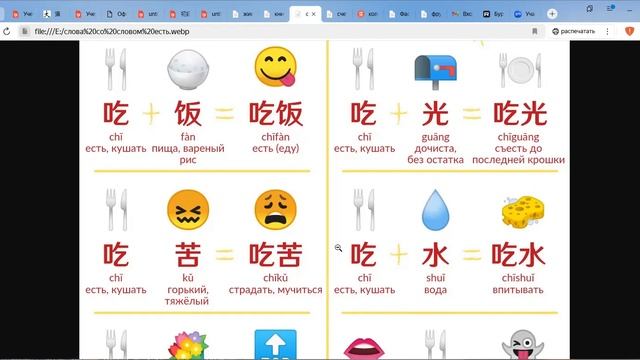Switch to the Оф tab
The height and width of the screenshot is (360, 640).
(x=116, y=14)
